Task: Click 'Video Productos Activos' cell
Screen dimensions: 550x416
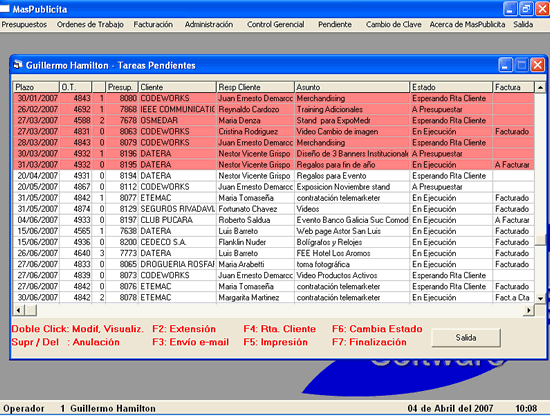Action: [352, 275]
